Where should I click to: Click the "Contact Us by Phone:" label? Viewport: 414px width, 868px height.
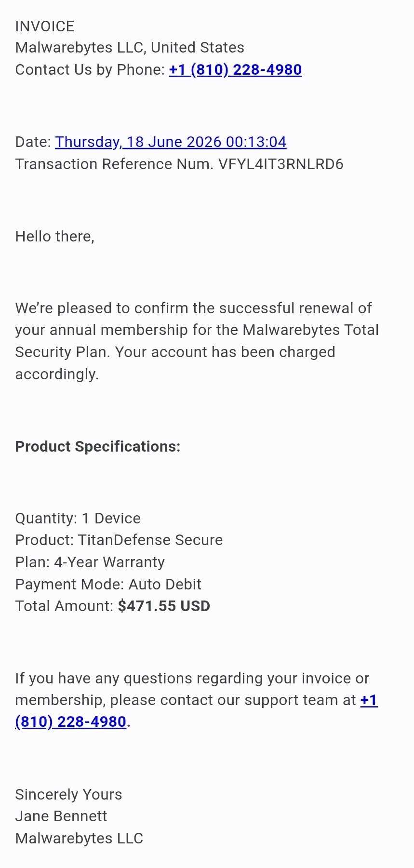[90, 70]
